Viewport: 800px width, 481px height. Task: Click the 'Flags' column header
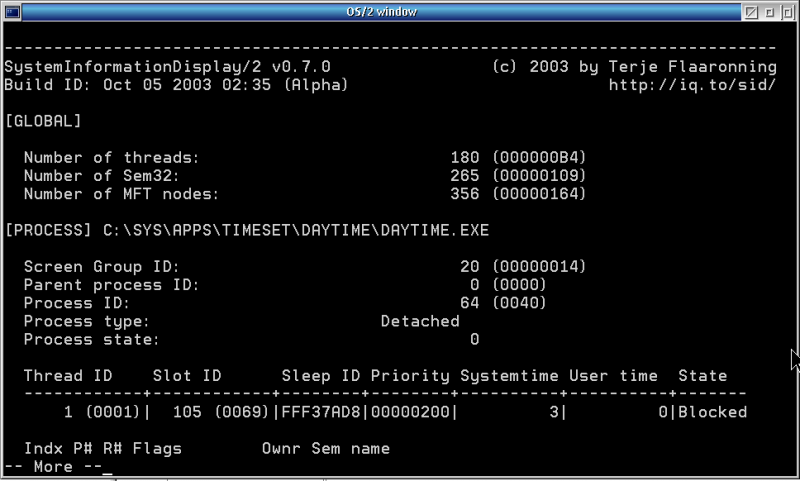coord(157,449)
